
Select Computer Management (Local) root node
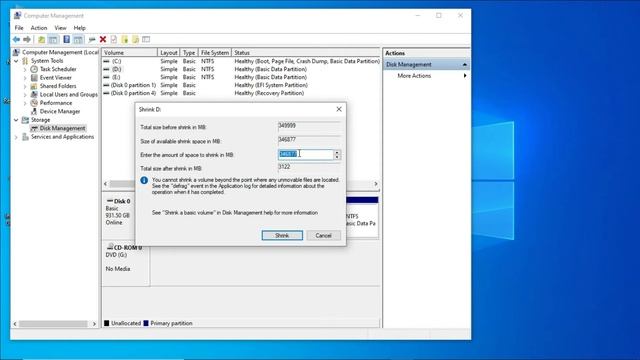pyautogui.click(x=60, y=52)
